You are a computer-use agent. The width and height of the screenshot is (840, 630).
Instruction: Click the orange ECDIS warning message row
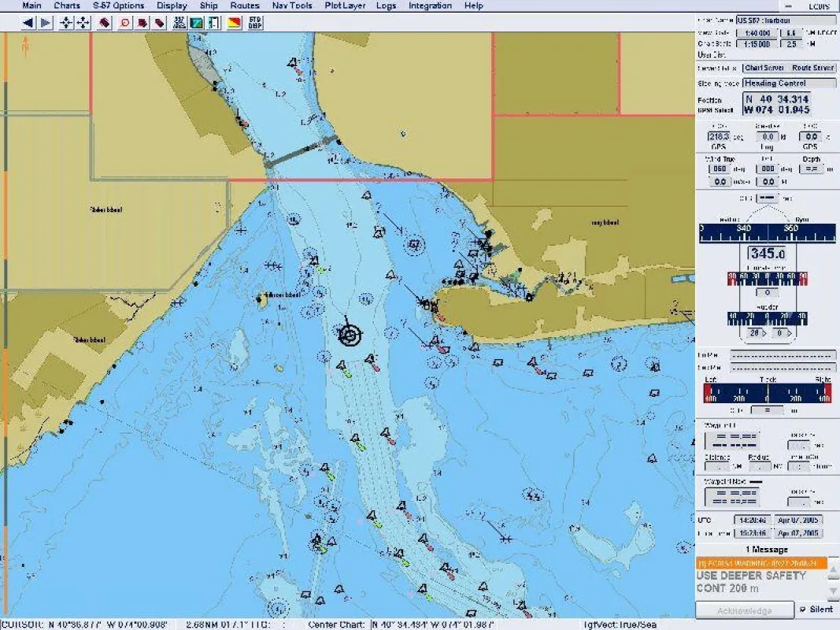[761, 563]
